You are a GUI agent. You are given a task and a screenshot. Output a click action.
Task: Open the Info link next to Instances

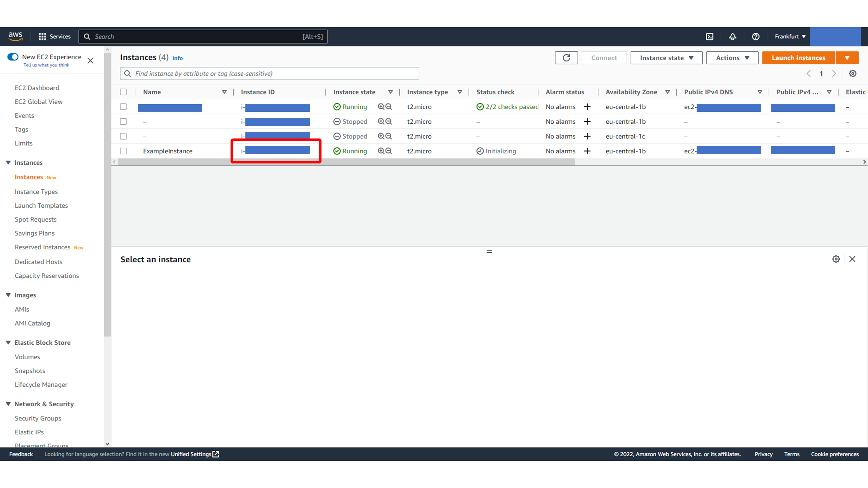(x=178, y=58)
